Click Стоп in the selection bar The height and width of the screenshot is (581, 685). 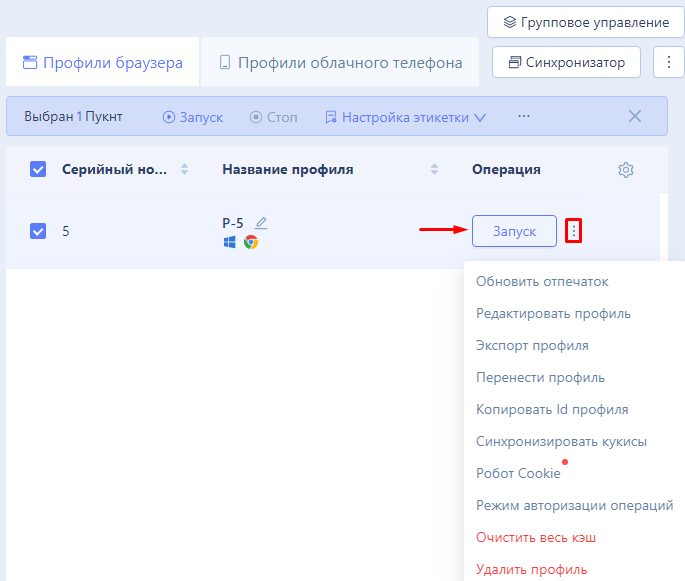coord(273,117)
